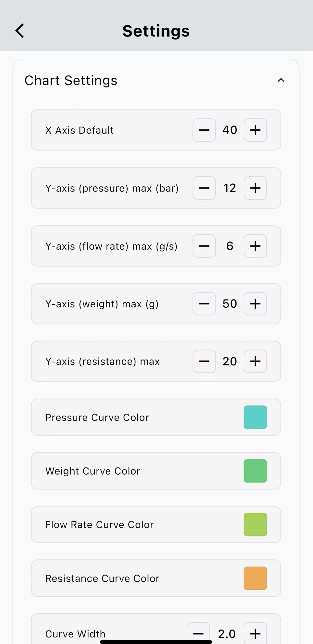313x644 pixels.
Task: Decrease Y-axis flow rate max value
Action: 204,246
